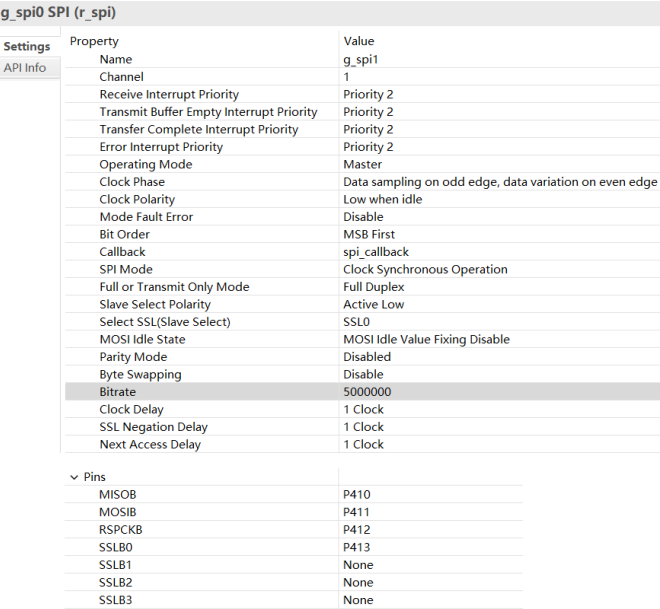This screenshot has width=660, height=609.
Task: Select Next Access Delay 1 Clock value
Action: coord(363,444)
